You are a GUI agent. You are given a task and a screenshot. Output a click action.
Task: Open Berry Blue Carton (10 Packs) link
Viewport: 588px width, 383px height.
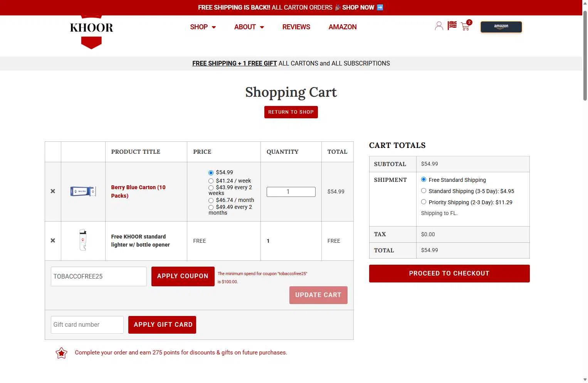click(138, 191)
